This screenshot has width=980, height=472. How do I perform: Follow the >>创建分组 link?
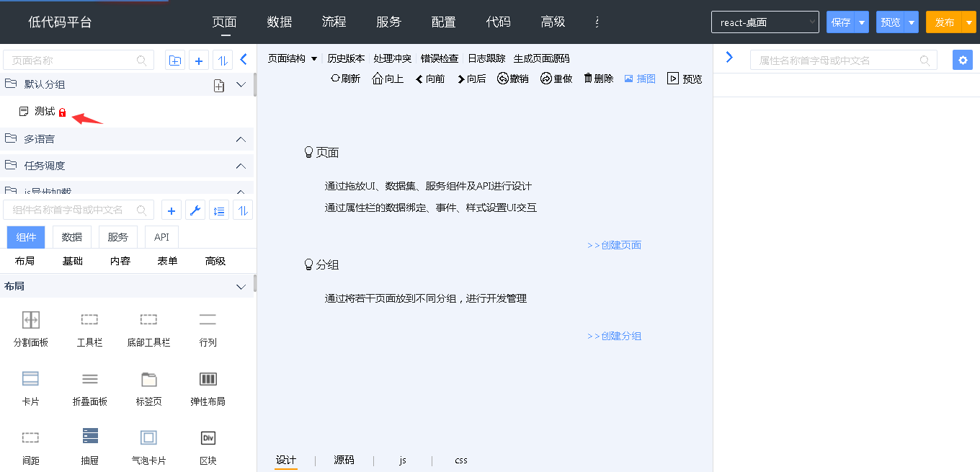[x=614, y=336]
